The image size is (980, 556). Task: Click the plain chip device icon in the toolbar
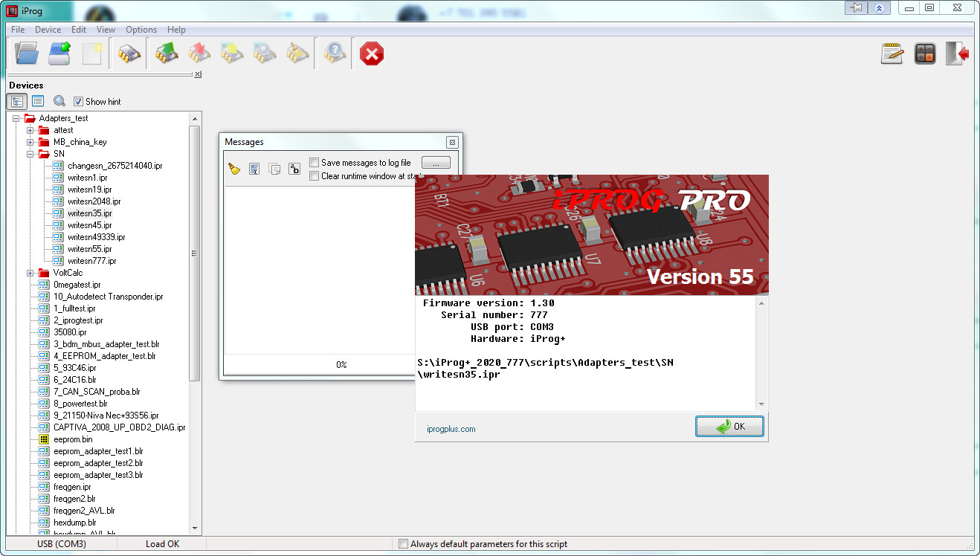click(129, 54)
